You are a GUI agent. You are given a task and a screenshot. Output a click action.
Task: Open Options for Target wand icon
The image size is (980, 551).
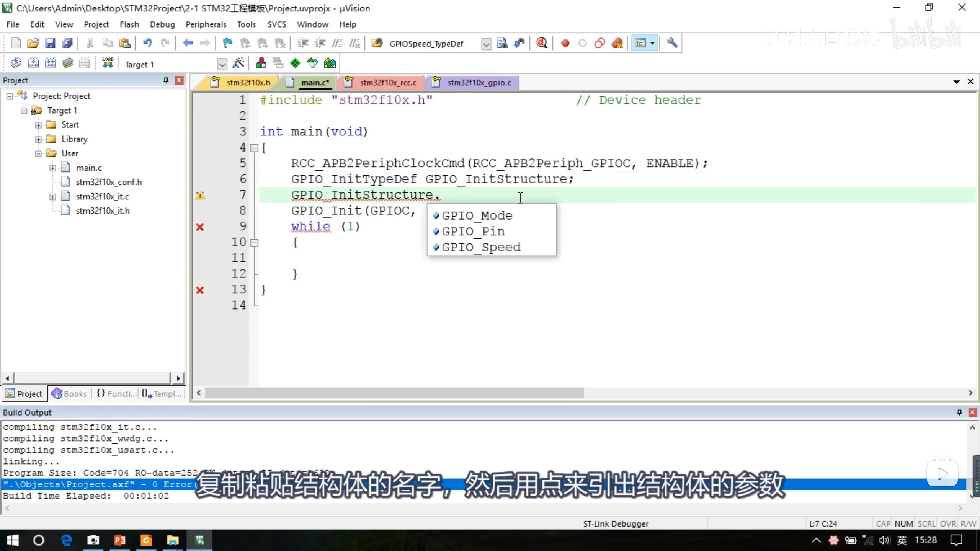click(238, 64)
